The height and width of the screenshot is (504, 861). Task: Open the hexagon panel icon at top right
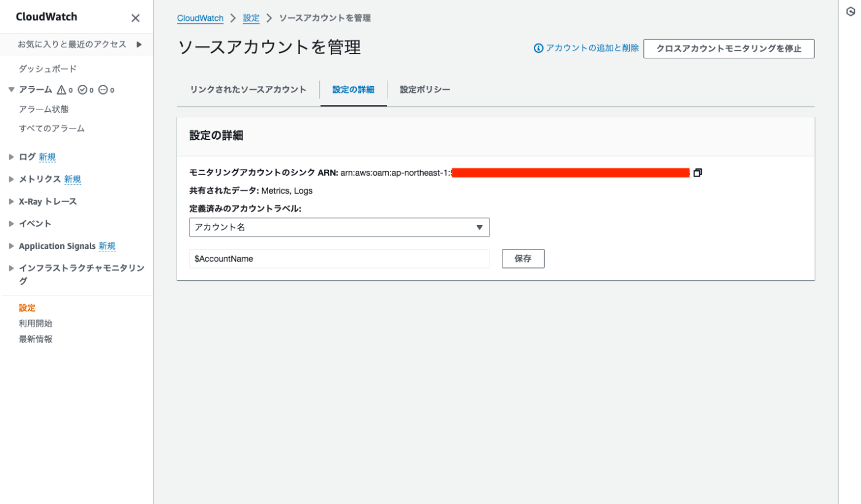tap(851, 12)
